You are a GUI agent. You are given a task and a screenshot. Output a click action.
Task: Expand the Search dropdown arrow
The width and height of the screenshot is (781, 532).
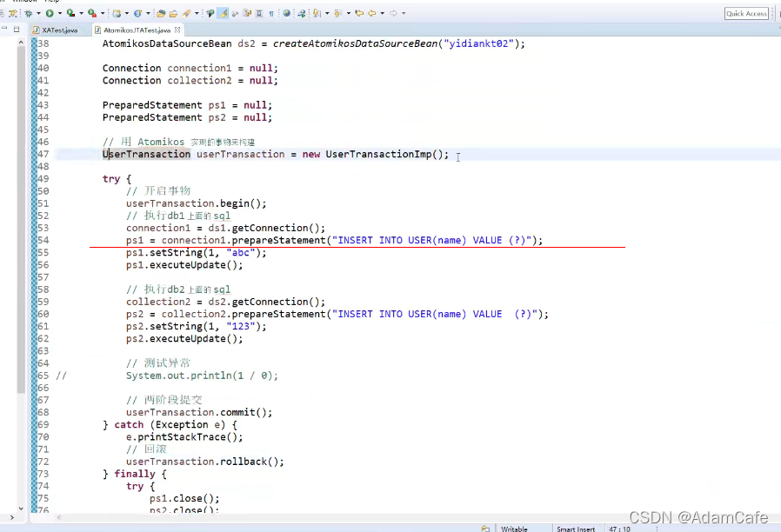(197, 13)
